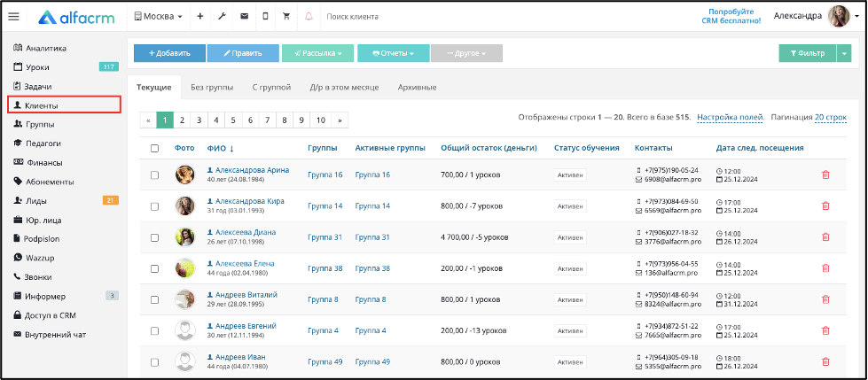The width and height of the screenshot is (868, 380).
Task: Click the blue Добавить button
Action: pyautogui.click(x=169, y=53)
